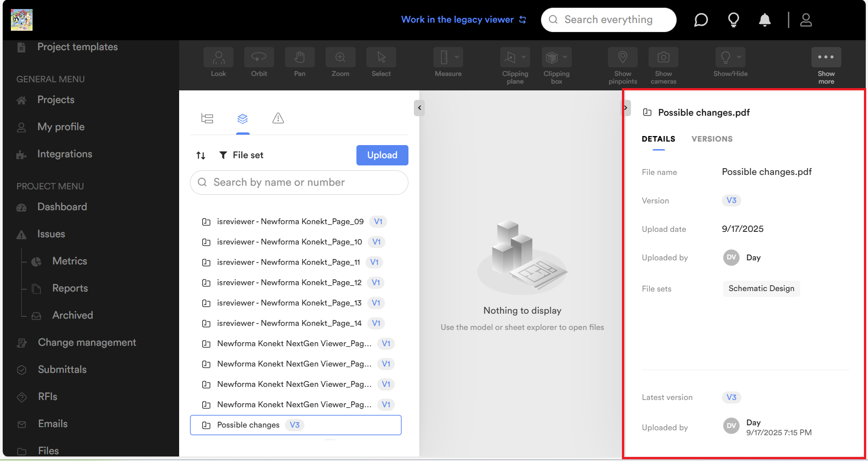The width and height of the screenshot is (868, 461).
Task: Open Metrics under Issues
Action: point(70,261)
